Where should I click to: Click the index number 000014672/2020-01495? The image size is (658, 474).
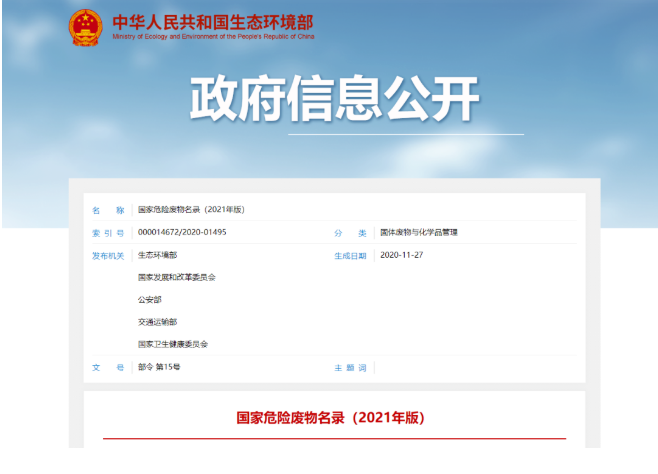tap(182, 232)
